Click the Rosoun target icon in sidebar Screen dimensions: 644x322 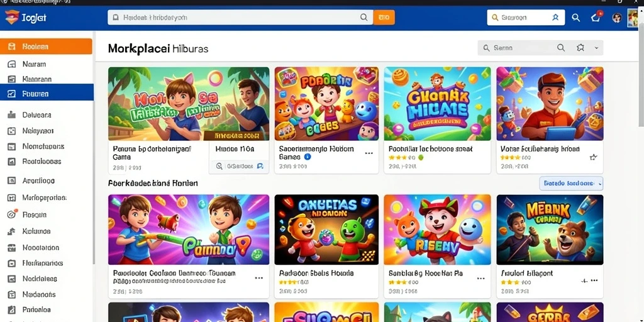(12, 214)
